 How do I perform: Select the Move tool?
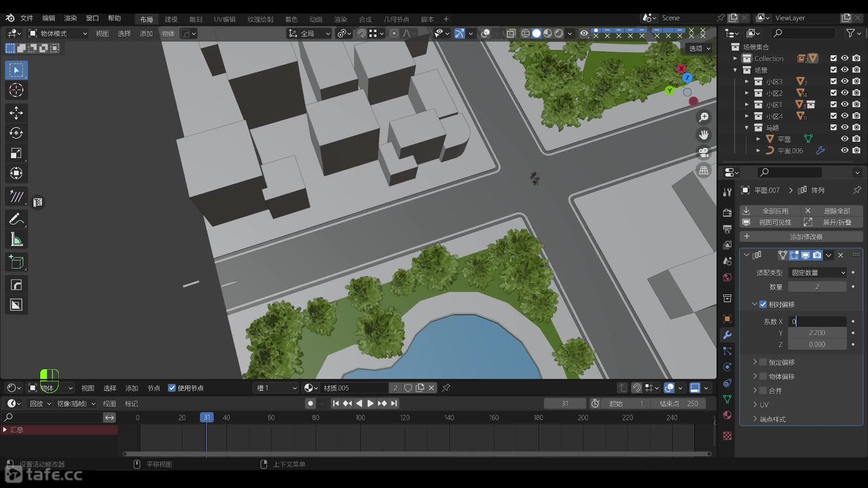[x=16, y=113]
